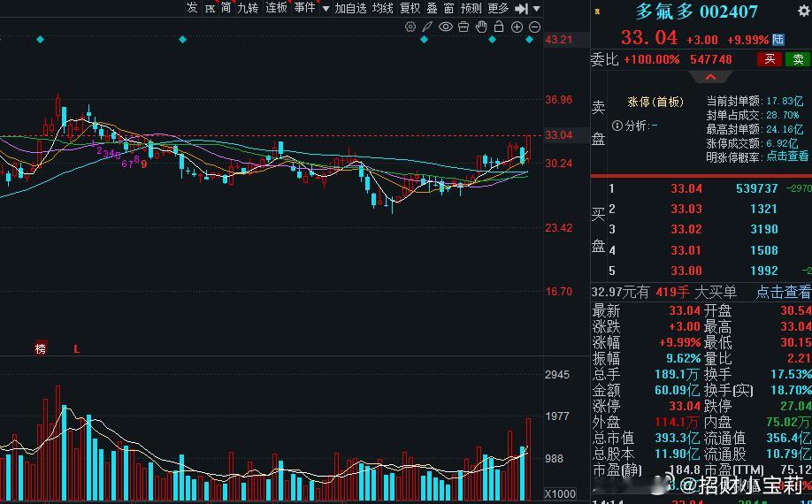The width and height of the screenshot is (812, 504).
Task: Open PK comparison tool
Action: (210, 9)
